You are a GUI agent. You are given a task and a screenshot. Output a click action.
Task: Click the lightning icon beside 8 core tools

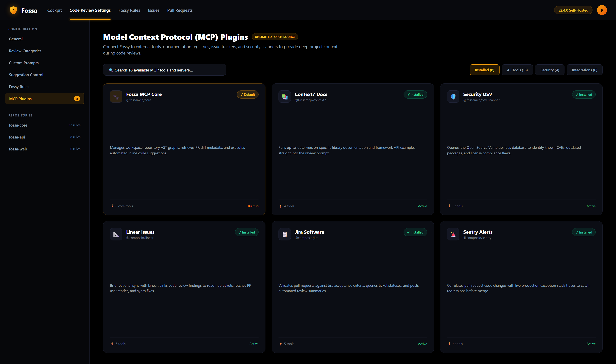pos(112,206)
